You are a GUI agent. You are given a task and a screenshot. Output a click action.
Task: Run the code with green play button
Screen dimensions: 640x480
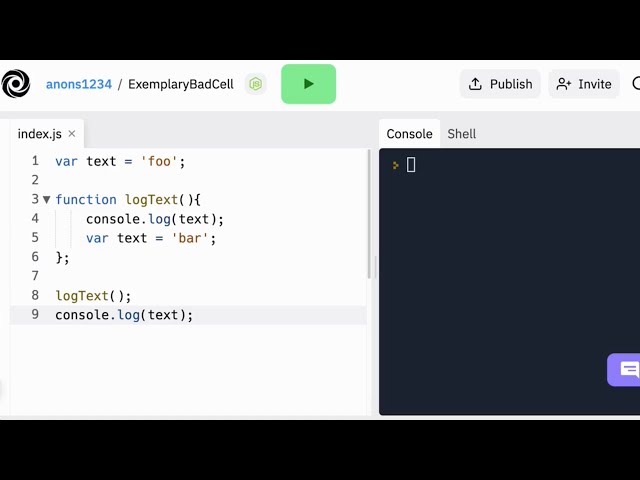[x=309, y=84]
